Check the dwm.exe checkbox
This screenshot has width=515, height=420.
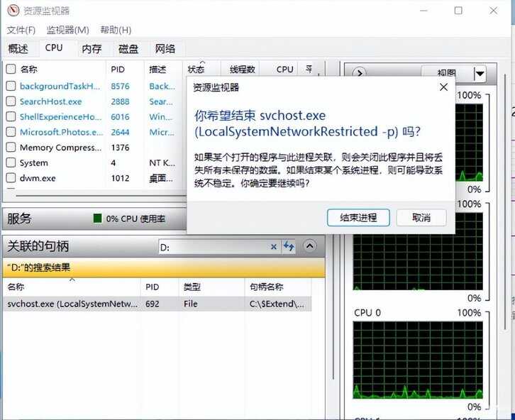tap(11, 177)
